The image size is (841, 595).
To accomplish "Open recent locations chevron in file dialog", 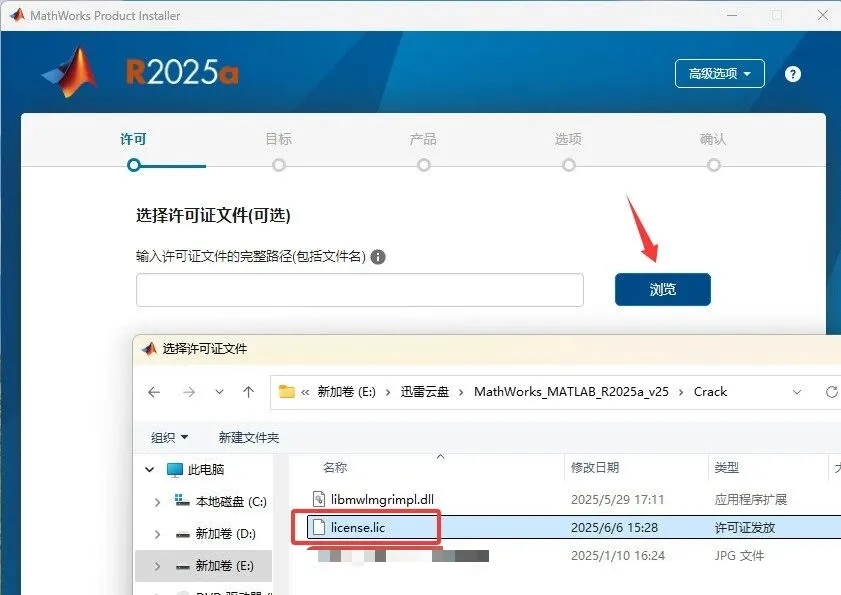I will tap(219, 392).
